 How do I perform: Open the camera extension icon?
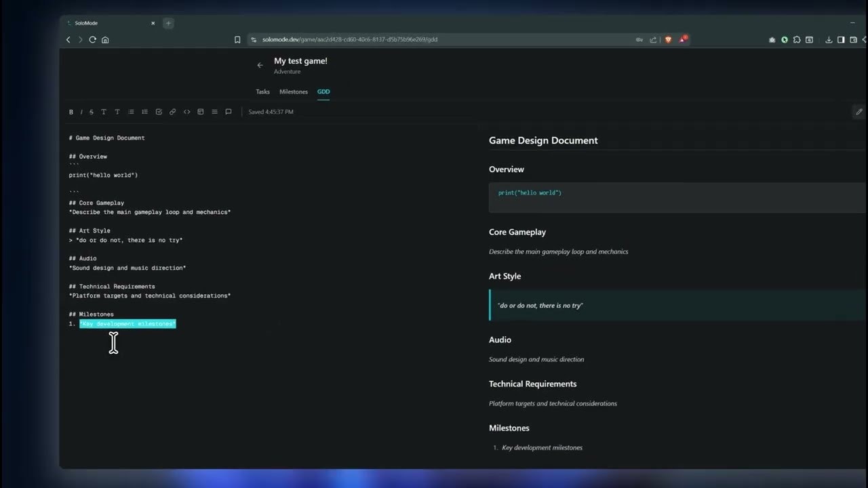pyautogui.click(x=772, y=40)
